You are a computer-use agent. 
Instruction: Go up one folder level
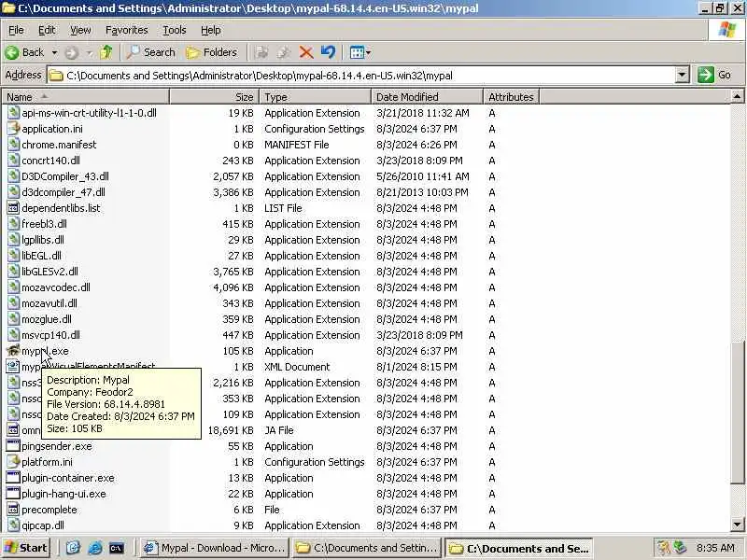[x=106, y=52]
